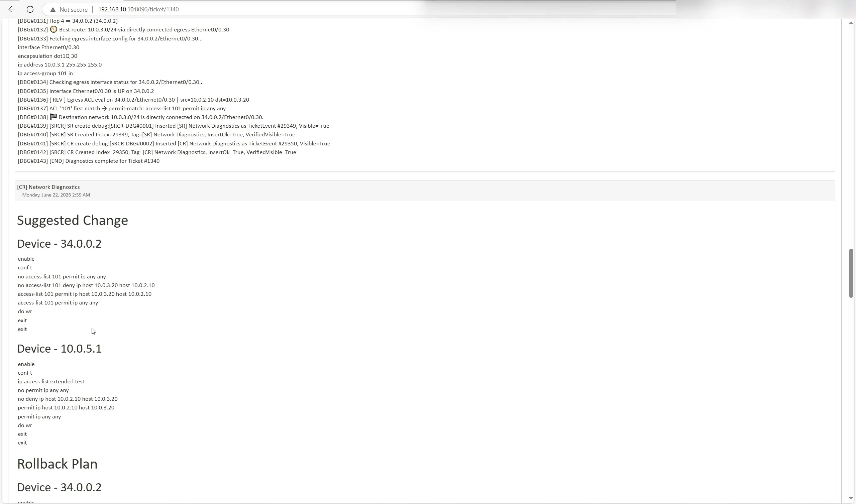Click 'no permit ip any any' line
This screenshot has width=856, height=504.
tap(43, 390)
